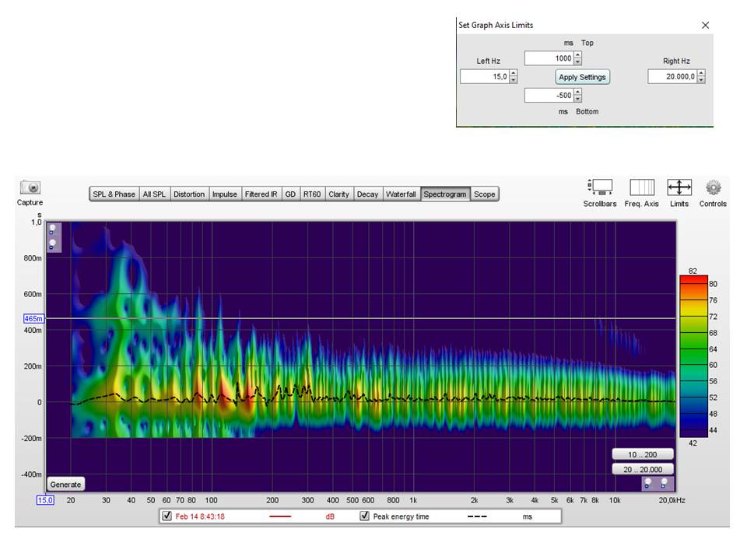This screenshot has height=560, width=747.
Task: Click the dB color scale legend bar
Action: click(x=693, y=355)
